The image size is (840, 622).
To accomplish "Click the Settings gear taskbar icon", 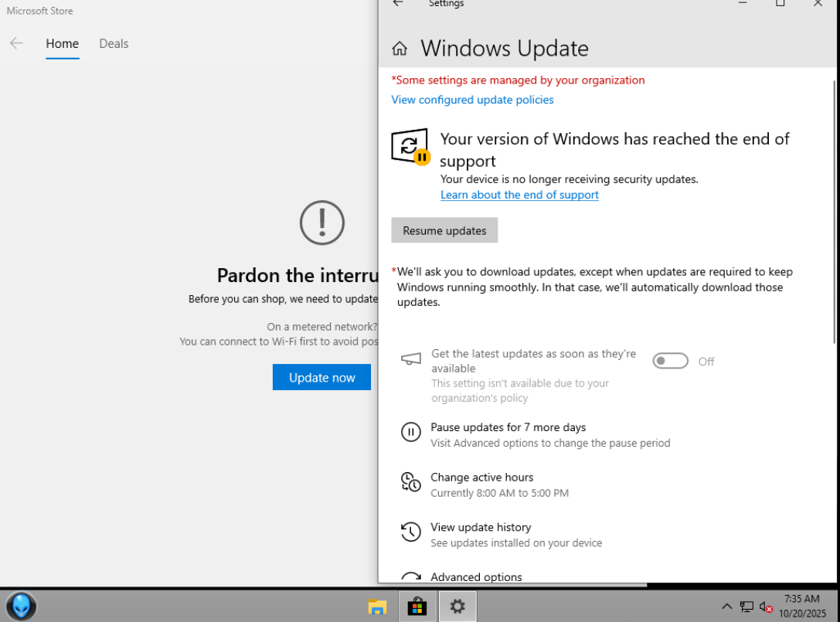I will 457,607.
